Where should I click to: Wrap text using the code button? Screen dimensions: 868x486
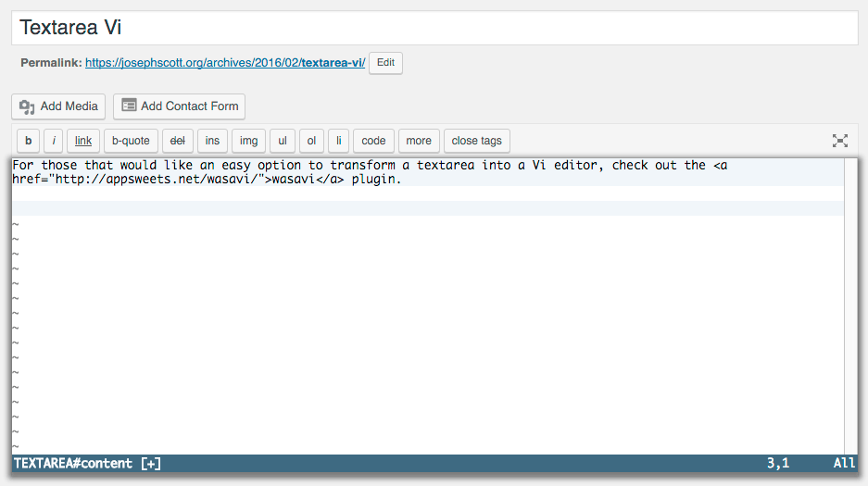click(373, 141)
